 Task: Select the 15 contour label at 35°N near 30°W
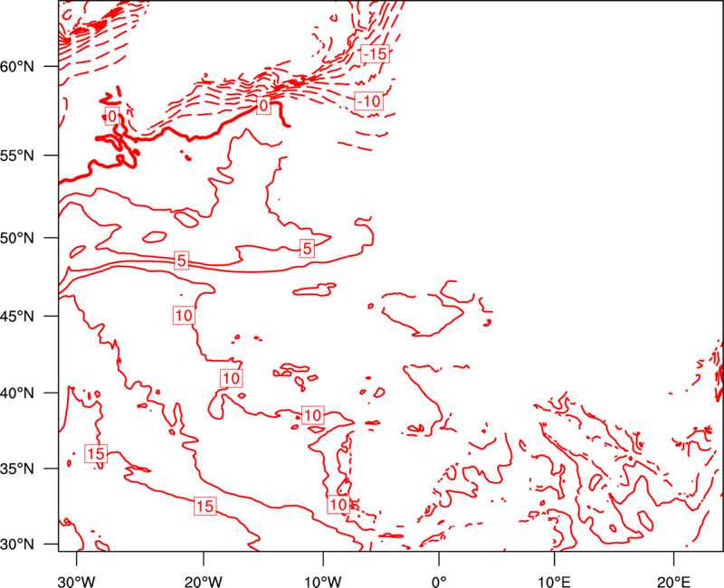click(96, 454)
